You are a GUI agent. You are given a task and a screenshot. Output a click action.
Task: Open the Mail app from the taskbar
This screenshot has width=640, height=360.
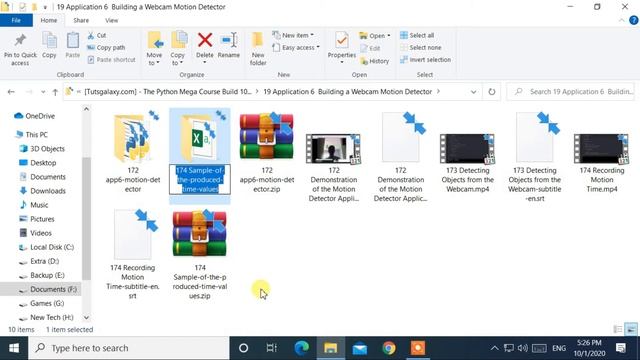tap(360, 349)
